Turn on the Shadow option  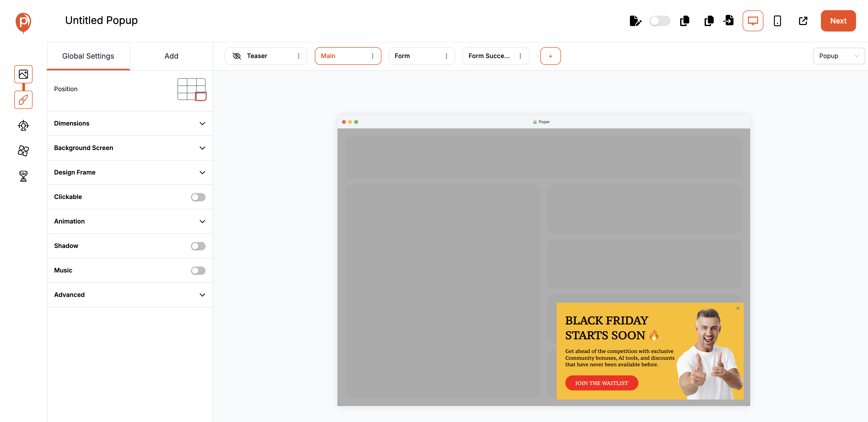(198, 246)
